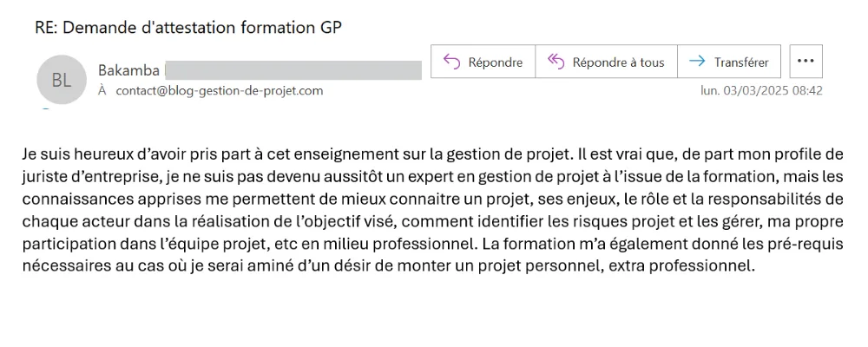Click the final line starting "nécessaires au cas"
Screen dimensions: 868x347
(x=389, y=265)
